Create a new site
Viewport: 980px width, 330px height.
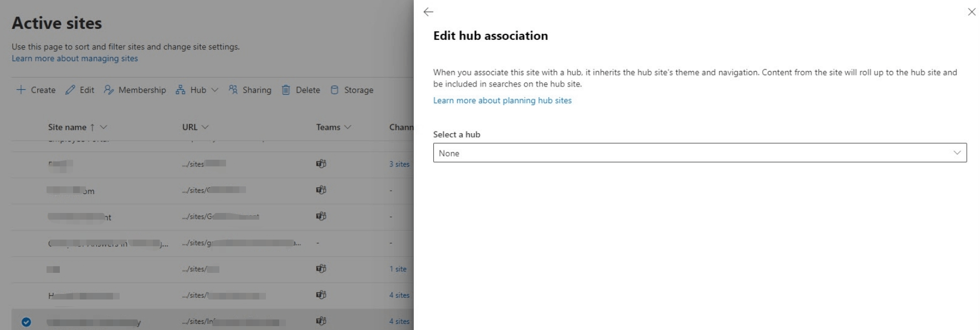click(x=36, y=90)
